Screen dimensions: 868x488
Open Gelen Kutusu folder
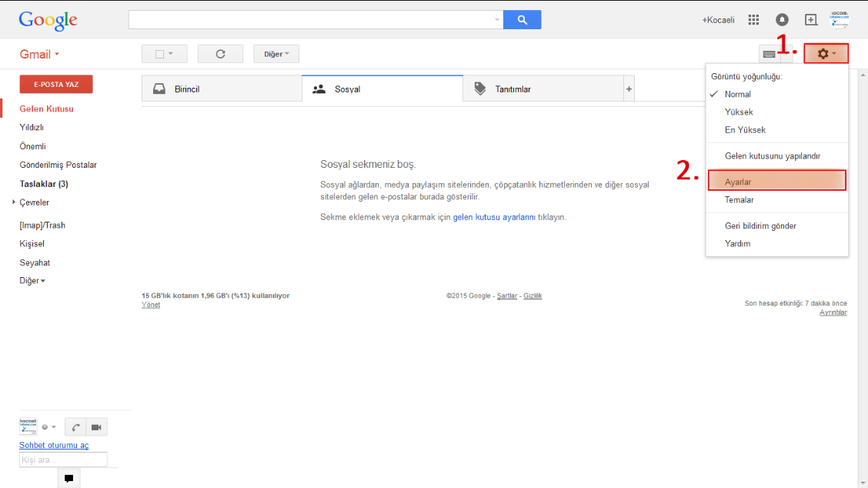pos(46,109)
